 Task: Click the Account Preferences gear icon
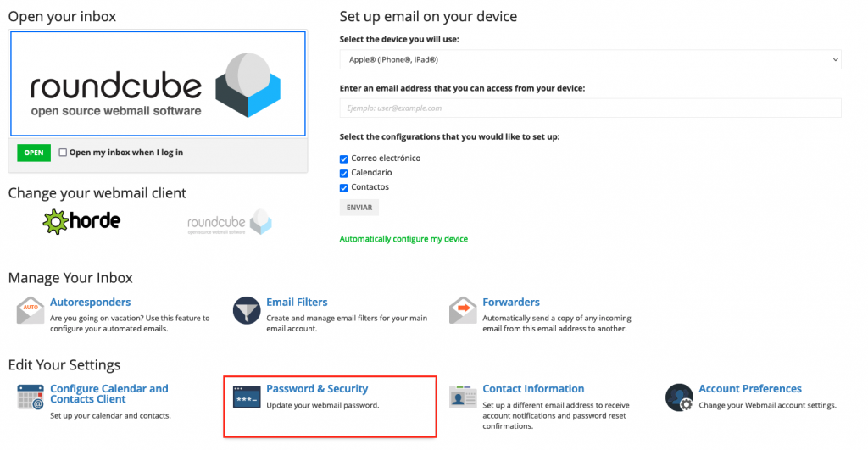(679, 397)
